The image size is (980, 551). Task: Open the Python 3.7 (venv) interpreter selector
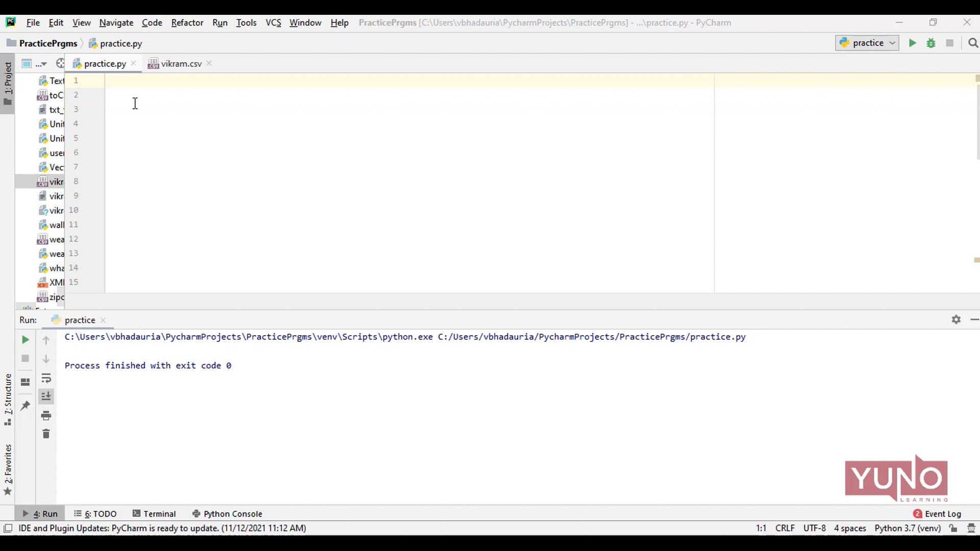(908, 528)
